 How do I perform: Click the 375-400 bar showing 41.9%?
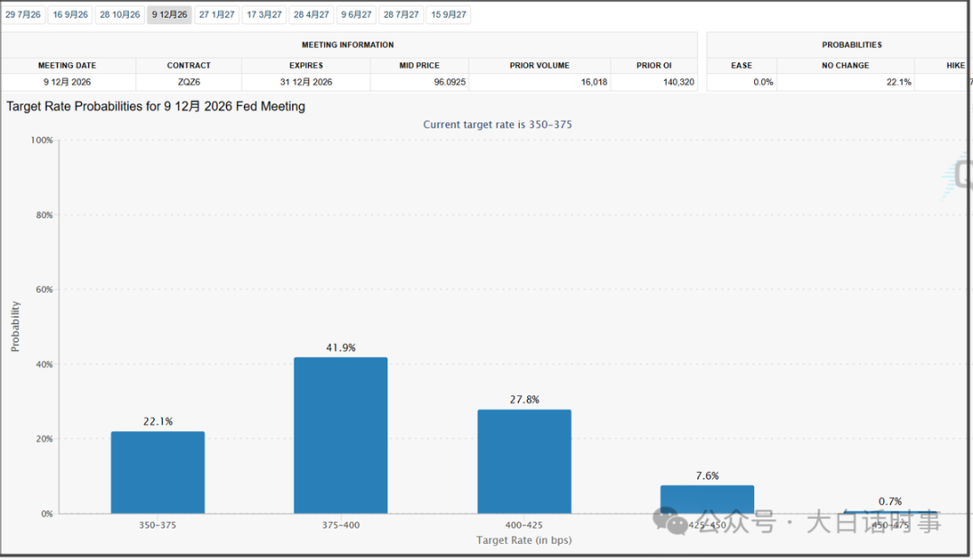coord(341,436)
